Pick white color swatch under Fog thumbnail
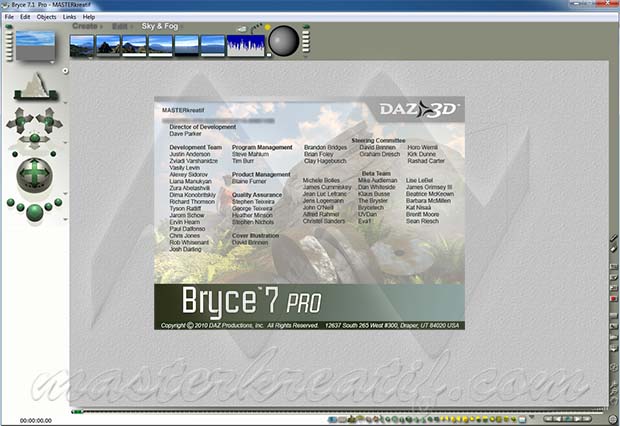620x426 pixels. [134, 55]
